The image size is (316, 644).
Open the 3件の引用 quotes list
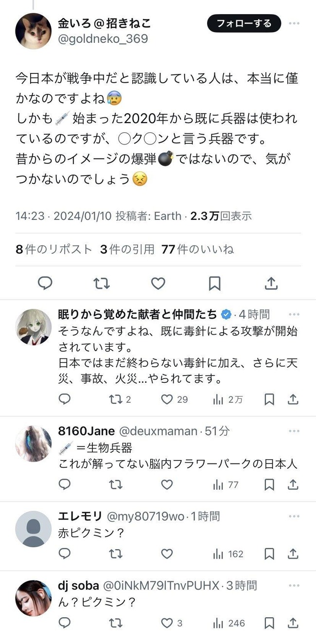(x=127, y=250)
